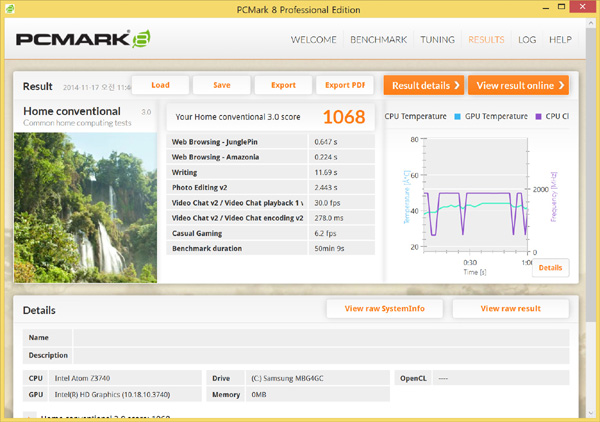Click the CPU Clock purple legend swatch
This screenshot has height=422, width=600.
tap(538, 117)
